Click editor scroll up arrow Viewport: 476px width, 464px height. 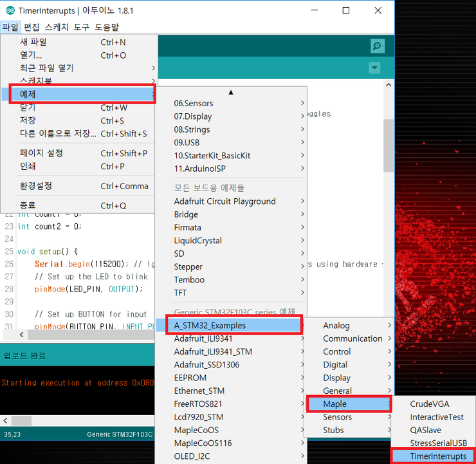coord(389,85)
